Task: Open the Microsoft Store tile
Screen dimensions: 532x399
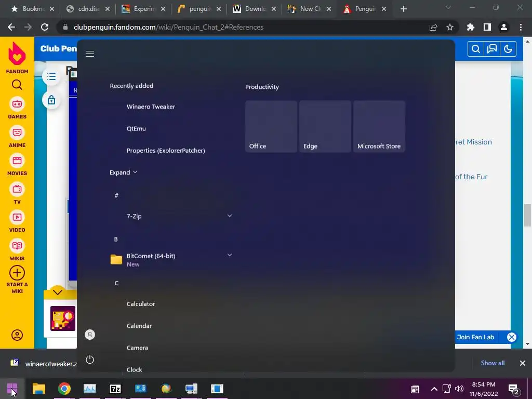Action: 379,126
